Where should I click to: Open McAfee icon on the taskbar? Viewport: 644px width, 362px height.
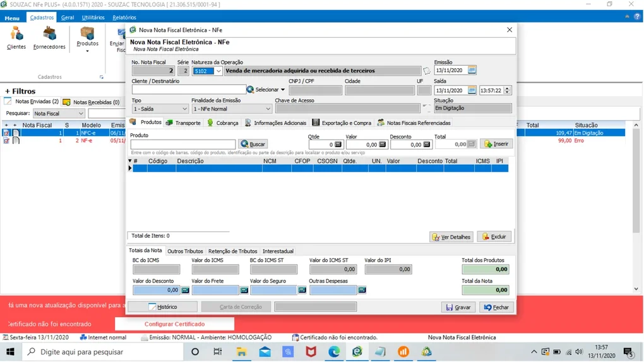[311, 352]
